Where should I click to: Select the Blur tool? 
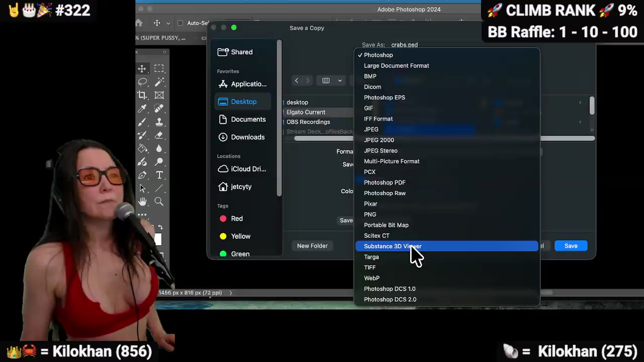click(x=159, y=148)
